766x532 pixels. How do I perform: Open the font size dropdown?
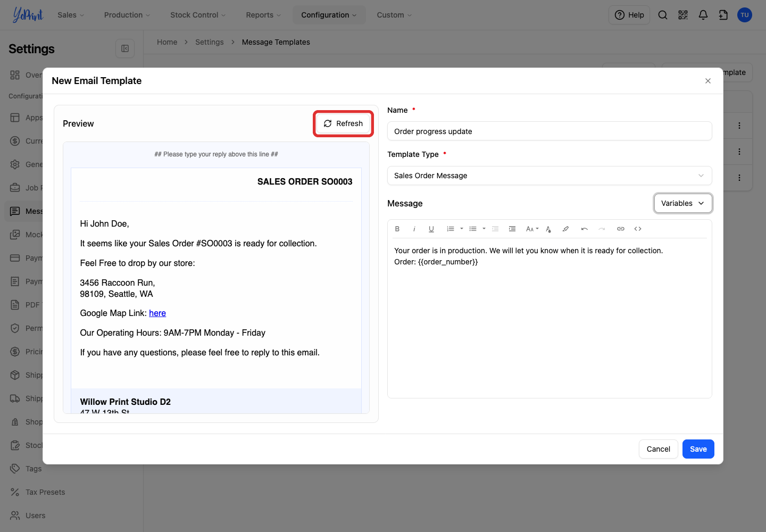(x=532, y=229)
